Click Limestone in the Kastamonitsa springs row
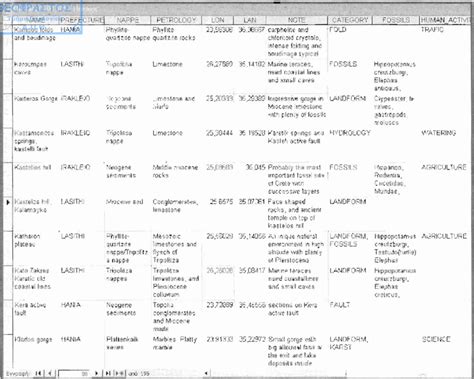The width and height of the screenshot is (474, 379). 167,133
